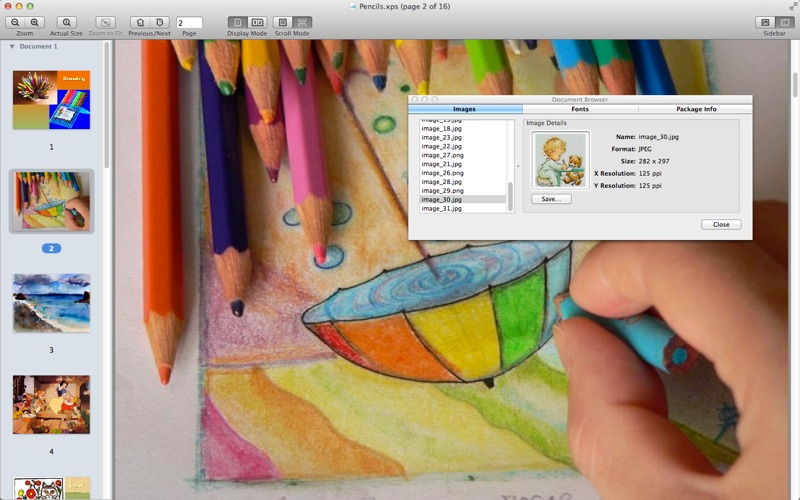
Task: Click the image list scrollbar
Action: click(510, 194)
